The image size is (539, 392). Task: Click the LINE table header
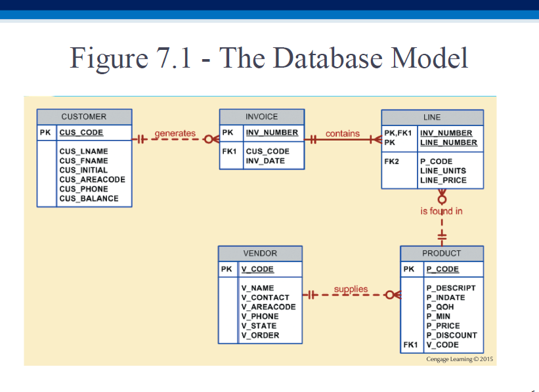click(432, 118)
